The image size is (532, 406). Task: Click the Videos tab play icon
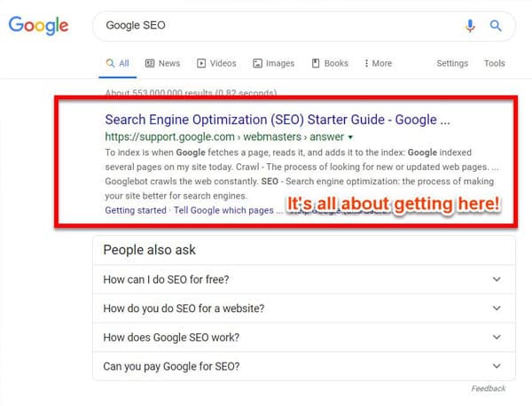click(201, 64)
